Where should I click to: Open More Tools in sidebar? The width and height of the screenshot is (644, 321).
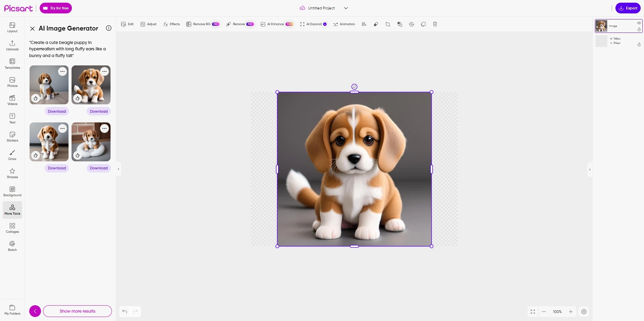tap(12, 210)
